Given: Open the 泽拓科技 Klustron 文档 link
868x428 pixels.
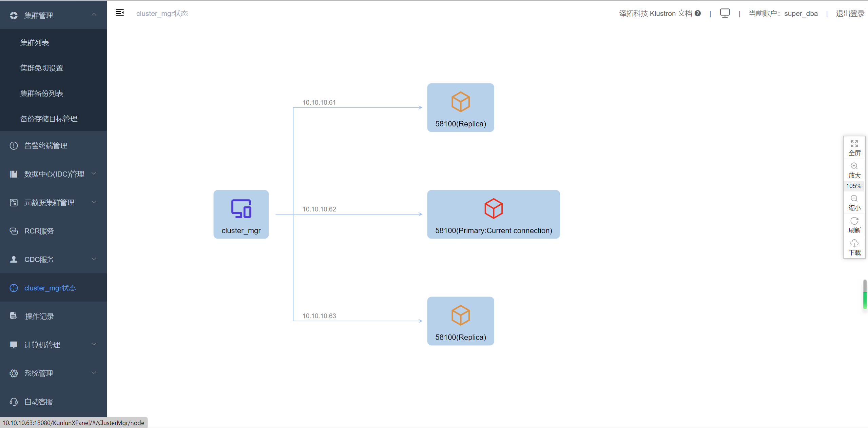Looking at the screenshot, I should pos(655,14).
